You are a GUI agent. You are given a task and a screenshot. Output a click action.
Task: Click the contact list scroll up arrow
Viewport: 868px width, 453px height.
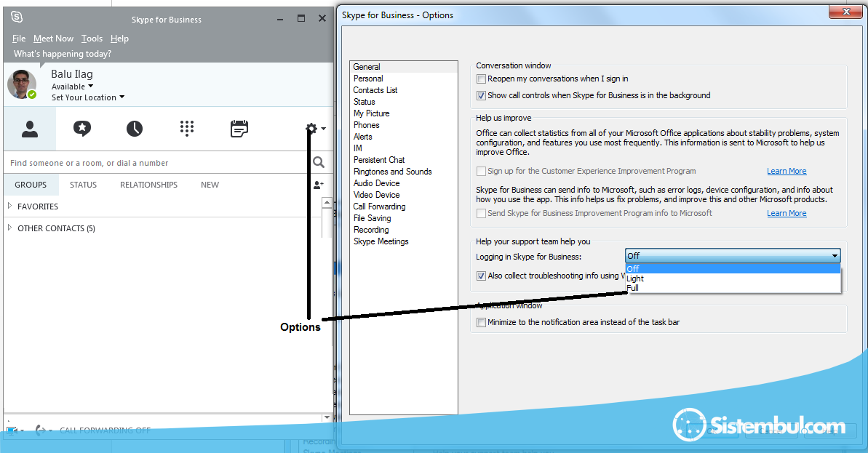tap(327, 202)
